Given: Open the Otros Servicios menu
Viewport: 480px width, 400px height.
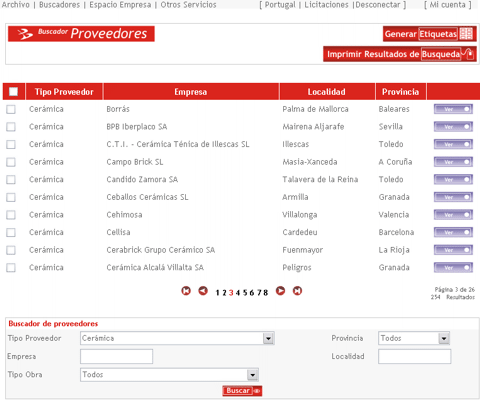Looking at the screenshot, I should point(188,5).
